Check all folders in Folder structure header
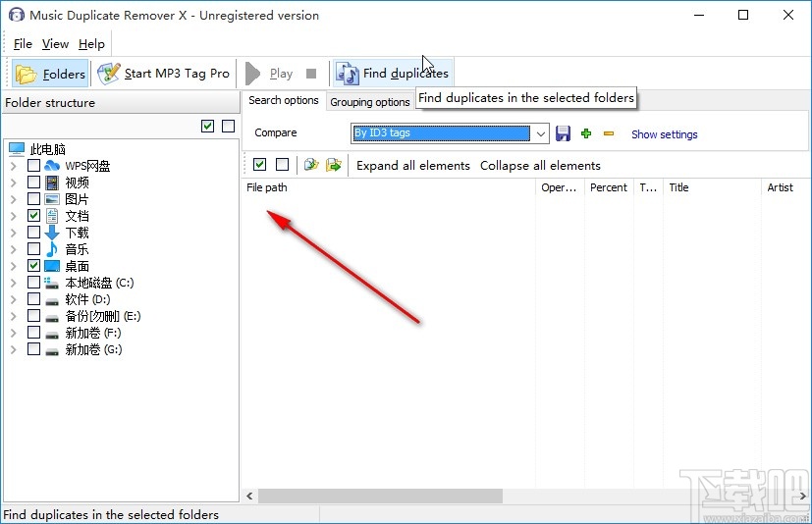 (x=207, y=126)
